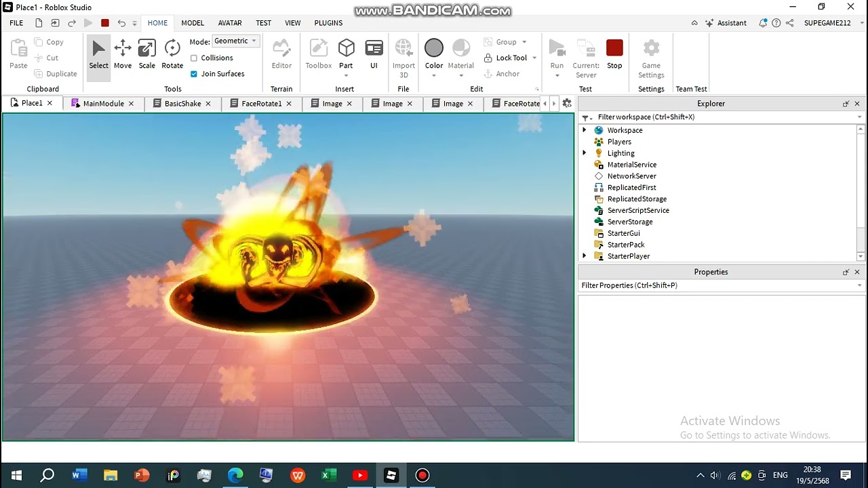Open the Color picker swatch
The width and height of the screenshot is (868, 488).
[434, 48]
